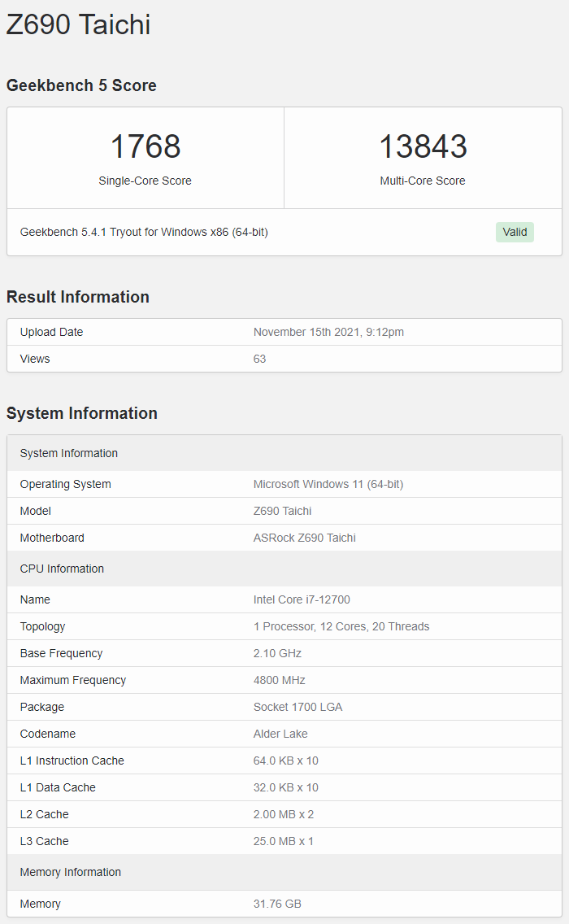The height and width of the screenshot is (924, 569).
Task: Click the Z690 Taichi page title
Action: 79,24
